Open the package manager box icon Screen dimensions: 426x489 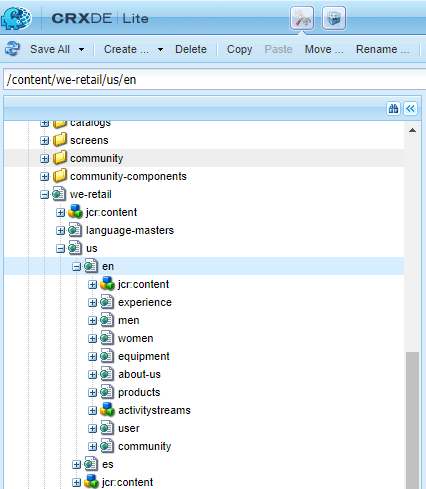click(334, 18)
